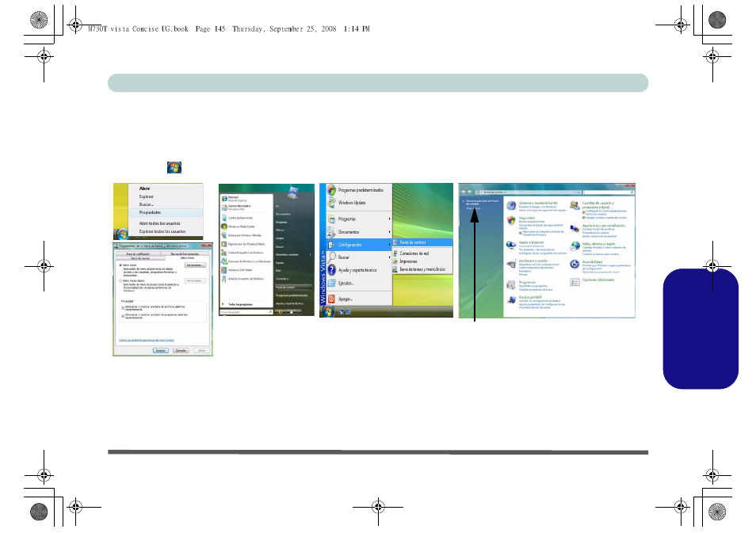Click the Control Panel back arrow button

(x=464, y=192)
